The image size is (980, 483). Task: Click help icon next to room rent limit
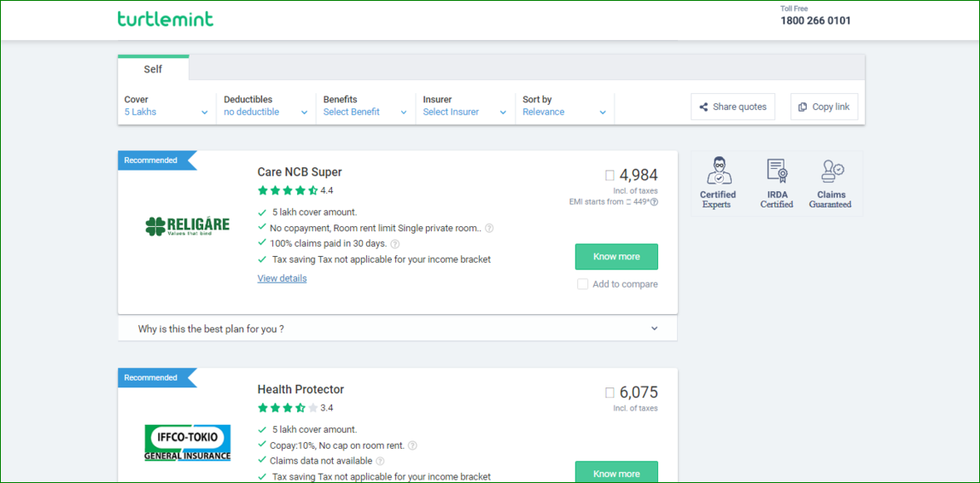click(x=489, y=229)
